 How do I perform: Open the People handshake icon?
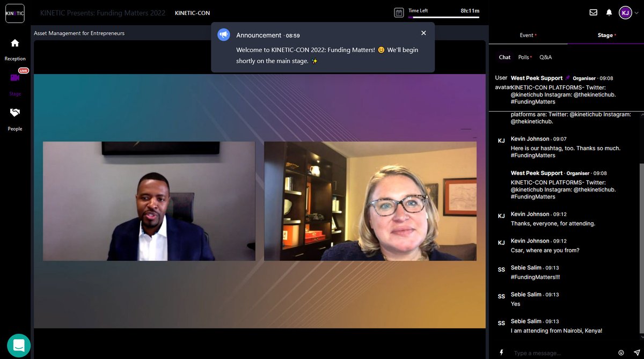point(15,113)
